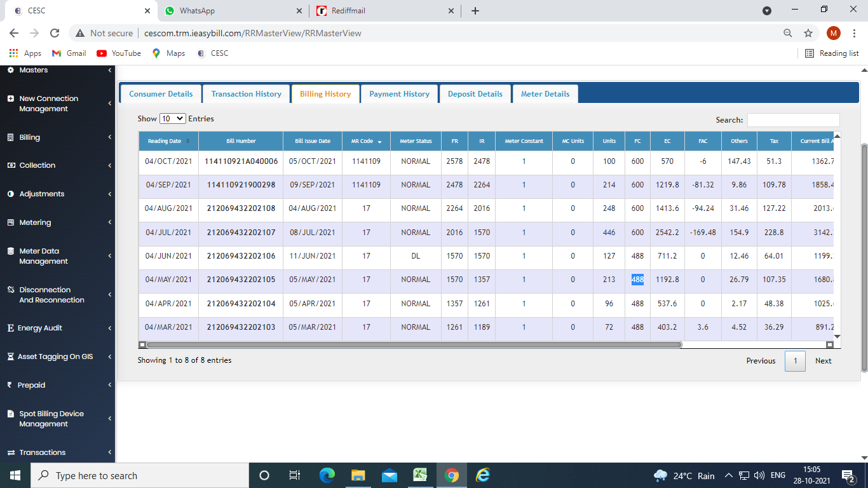Click the table horizontal scrollbar thumb
The image size is (868, 488).
pos(414,345)
